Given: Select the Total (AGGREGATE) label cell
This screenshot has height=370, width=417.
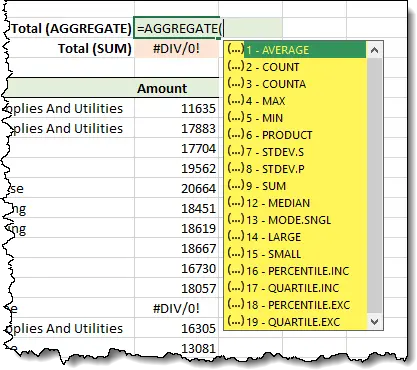Looking at the screenshot, I should click(x=71, y=28).
